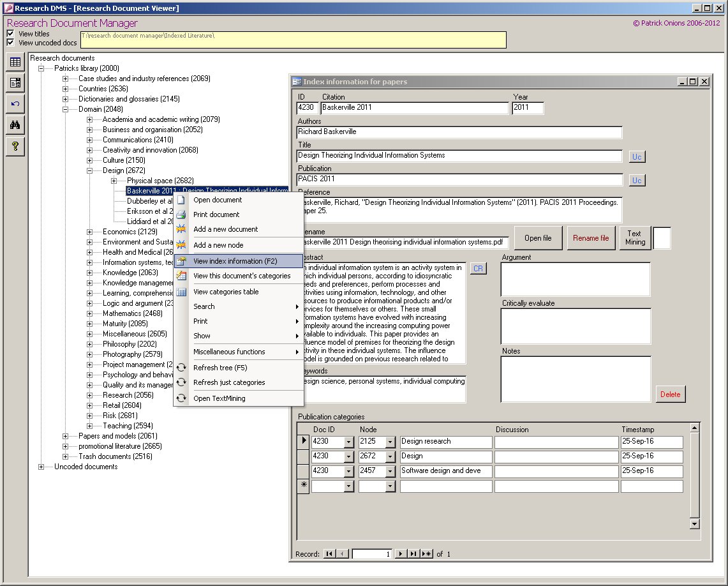Select the Philosophy (2202) tree node
Viewport: 728px width, 586px height.
pyautogui.click(x=130, y=344)
